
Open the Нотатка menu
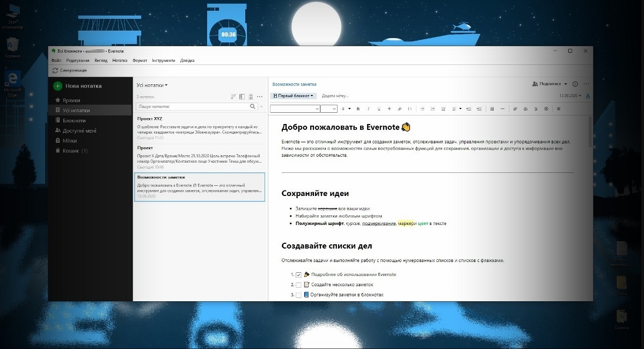(x=120, y=61)
